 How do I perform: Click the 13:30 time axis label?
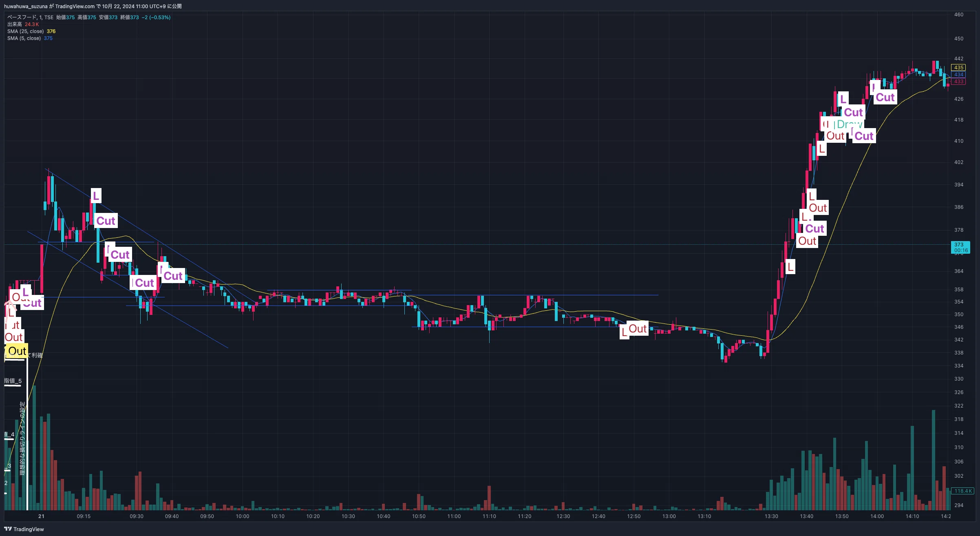771,516
